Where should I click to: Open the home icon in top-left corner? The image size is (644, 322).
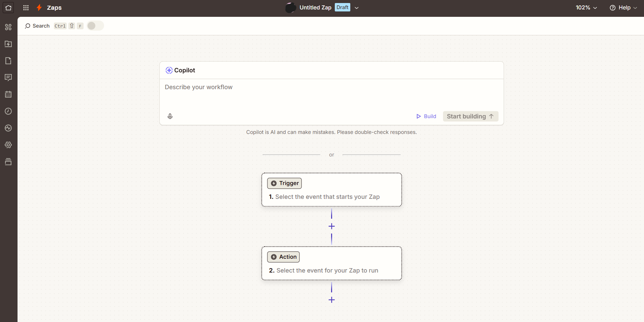[x=8, y=7]
